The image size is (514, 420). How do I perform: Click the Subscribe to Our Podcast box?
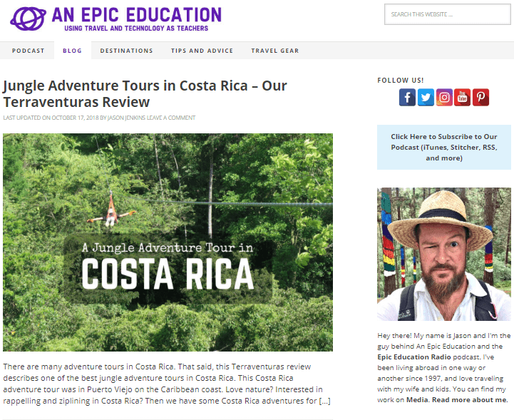pyautogui.click(x=443, y=147)
